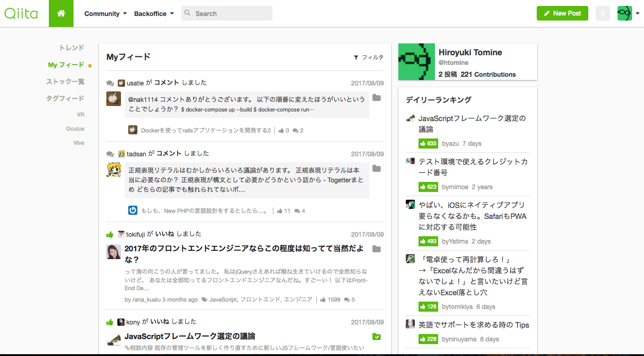Image resolution: width=644 pixels, height=356 pixels.
Task: Click the 221 Contributions count
Action: pos(488,74)
